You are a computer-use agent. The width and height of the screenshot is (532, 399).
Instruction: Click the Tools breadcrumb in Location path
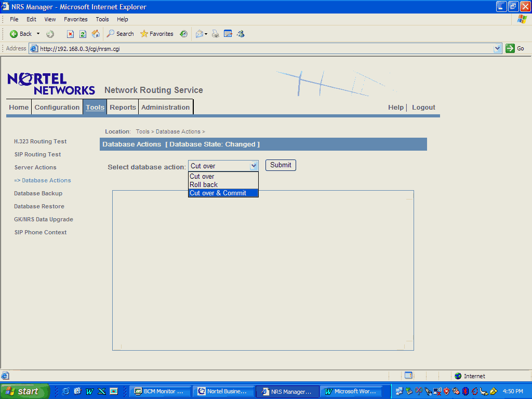pyautogui.click(x=142, y=131)
